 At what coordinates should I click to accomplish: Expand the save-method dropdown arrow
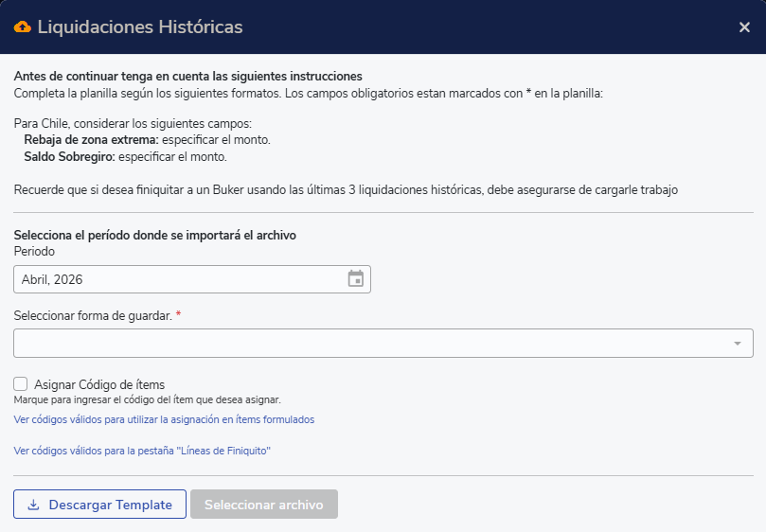point(738,343)
